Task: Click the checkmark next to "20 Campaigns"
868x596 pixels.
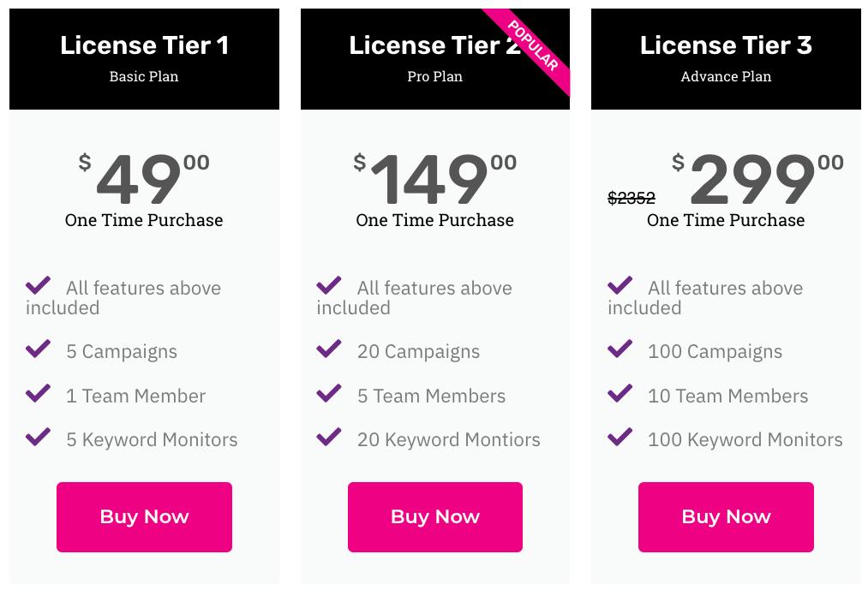Action: (x=329, y=351)
